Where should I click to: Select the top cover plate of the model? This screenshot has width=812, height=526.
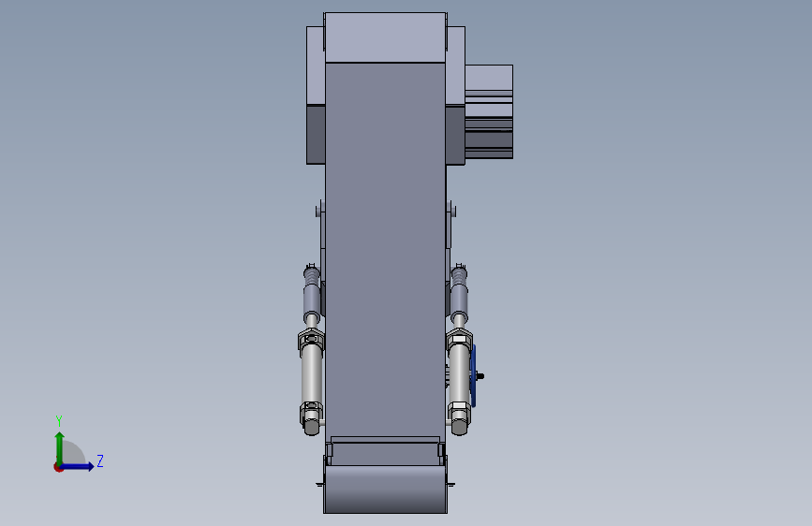pos(385,37)
